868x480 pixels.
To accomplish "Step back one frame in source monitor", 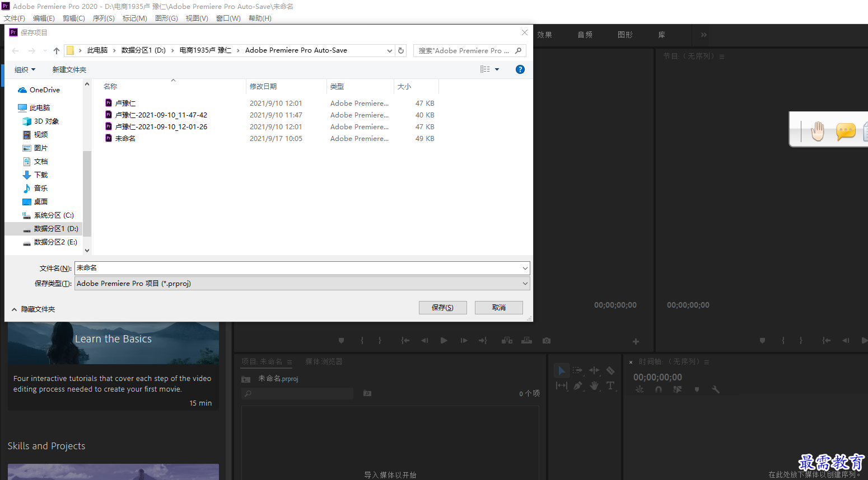I will coord(424,340).
